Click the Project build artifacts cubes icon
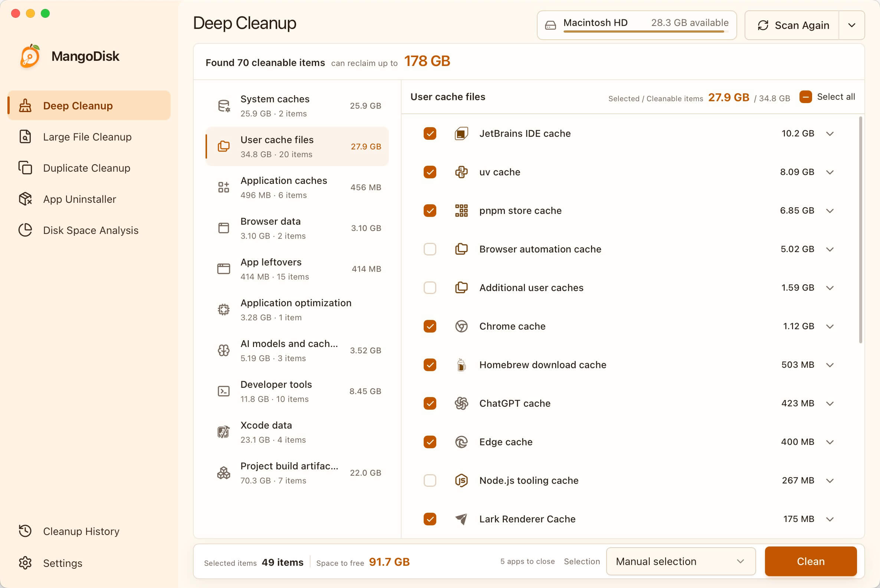The width and height of the screenshot is (880, 588). click(224, 473)
